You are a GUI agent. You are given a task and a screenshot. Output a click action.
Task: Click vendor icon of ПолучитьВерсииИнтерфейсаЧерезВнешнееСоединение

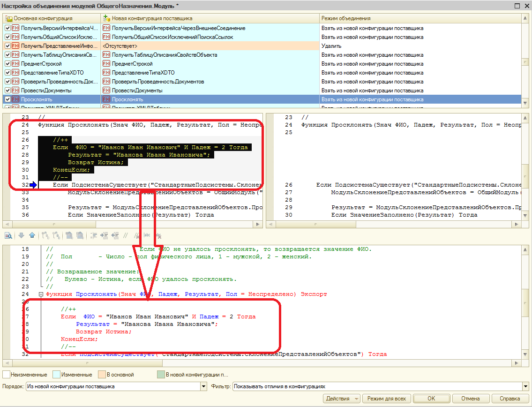pos(106,28)
